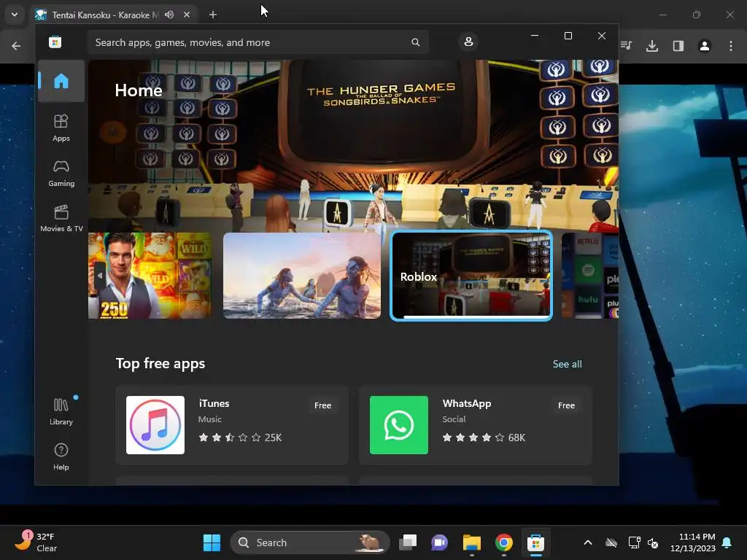Open the clock showing 11:14 PM
Screen dimensions: 747x560
pyautogui.click(x=693, y=542)
